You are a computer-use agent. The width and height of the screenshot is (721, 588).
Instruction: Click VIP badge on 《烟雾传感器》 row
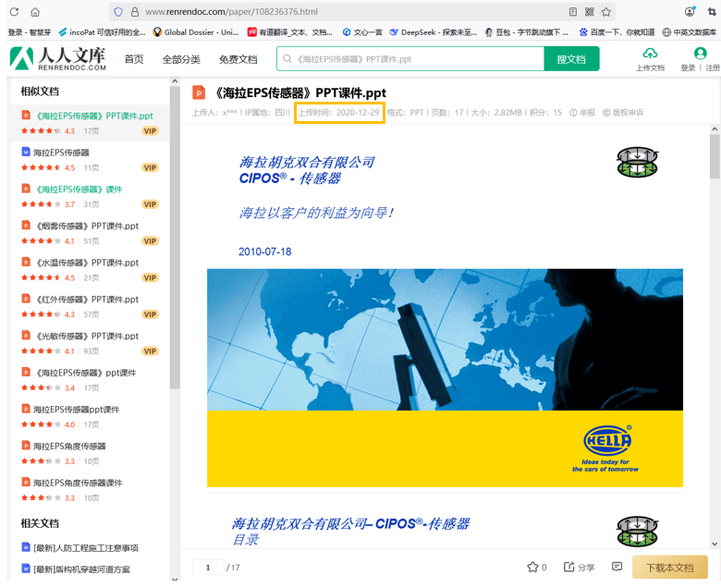[x=150, y=241]
